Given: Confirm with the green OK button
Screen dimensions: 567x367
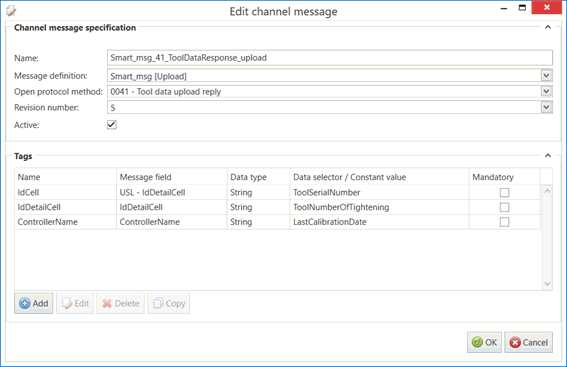Looking at the screenshot, I should point(484,342).
